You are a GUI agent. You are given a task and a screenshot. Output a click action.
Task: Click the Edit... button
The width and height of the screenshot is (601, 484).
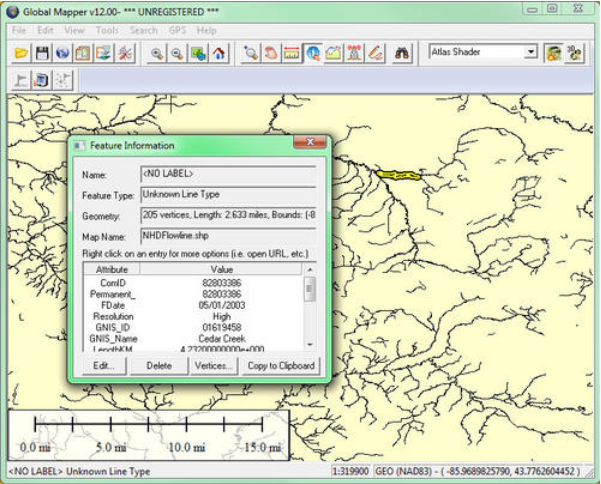(104, 366)
